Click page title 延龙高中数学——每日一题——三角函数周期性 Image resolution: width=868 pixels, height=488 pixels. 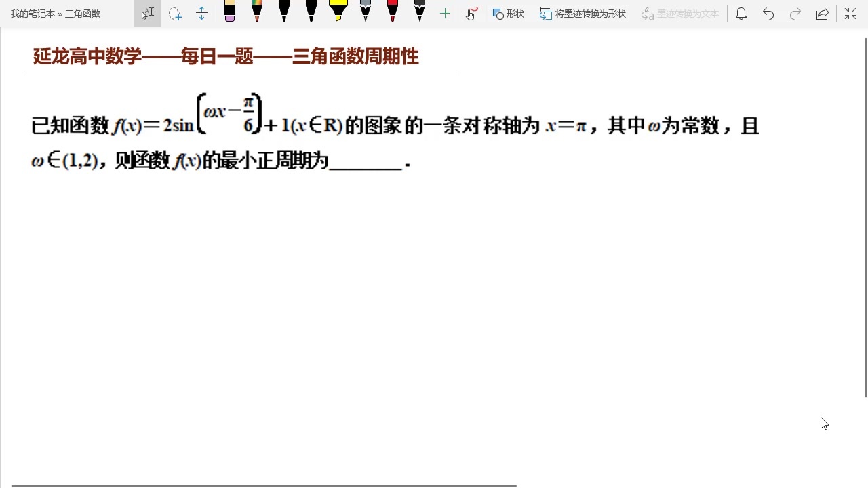(226, 57)
